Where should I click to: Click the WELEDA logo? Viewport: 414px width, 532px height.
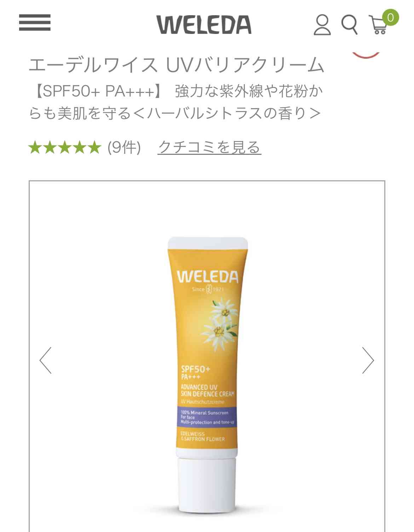[x=204, y=25]
